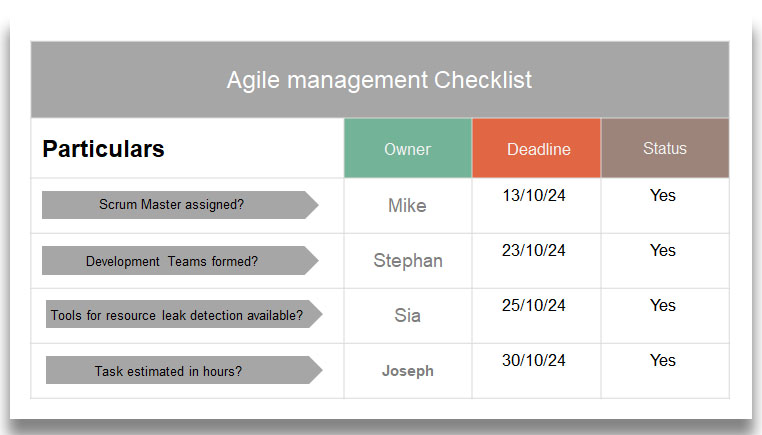
Task: Click the owner name Stephan
Action: (x=408, y=261)
